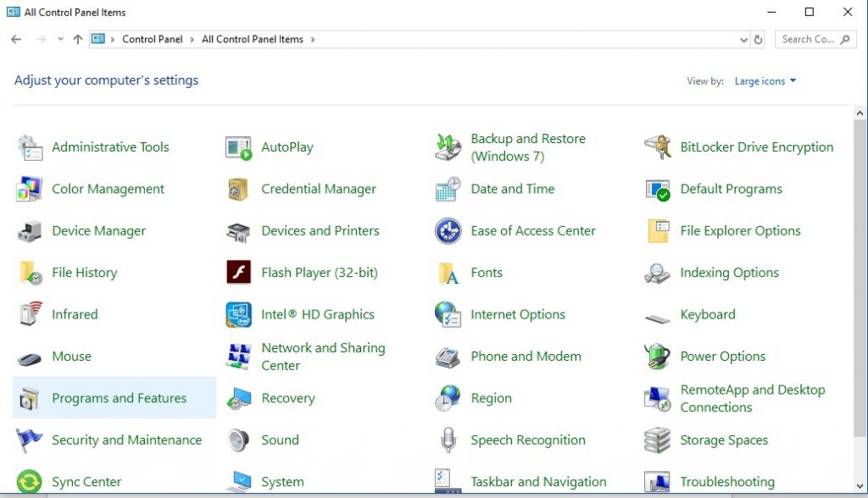
Task: Click the Control Panel breadcrumb
Action: [153, 39]
